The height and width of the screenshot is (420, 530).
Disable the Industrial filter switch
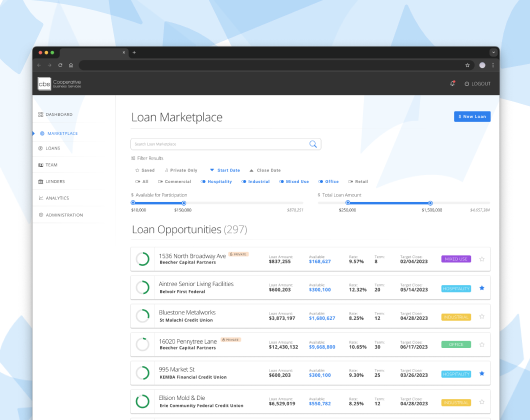click(256, 181)
